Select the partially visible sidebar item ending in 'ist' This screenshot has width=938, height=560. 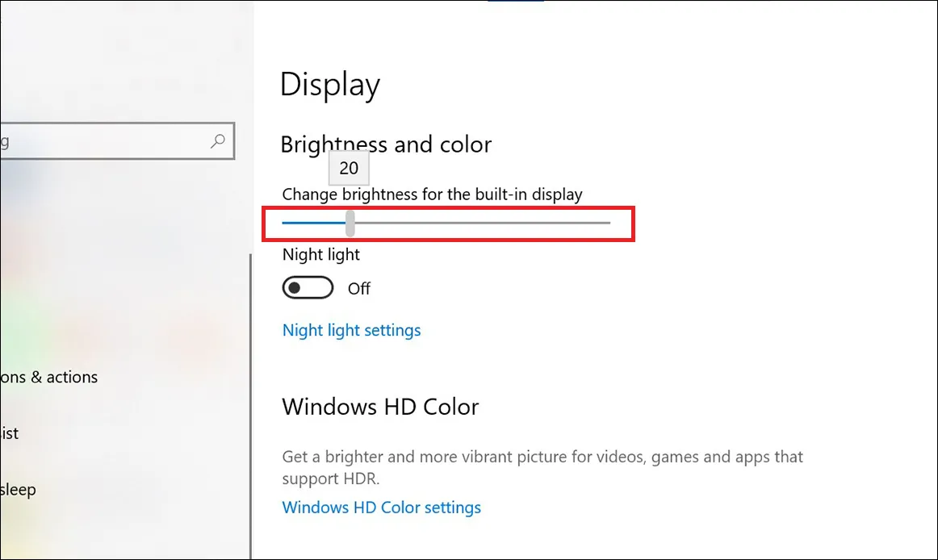[x=10, y=433]
